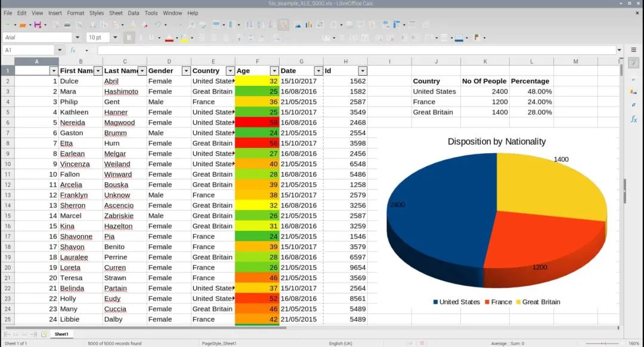Click the Center Horizontally alignment icon
Image resolution: width=644 pixels, height=347 pixels.
[x=214, y=38]
